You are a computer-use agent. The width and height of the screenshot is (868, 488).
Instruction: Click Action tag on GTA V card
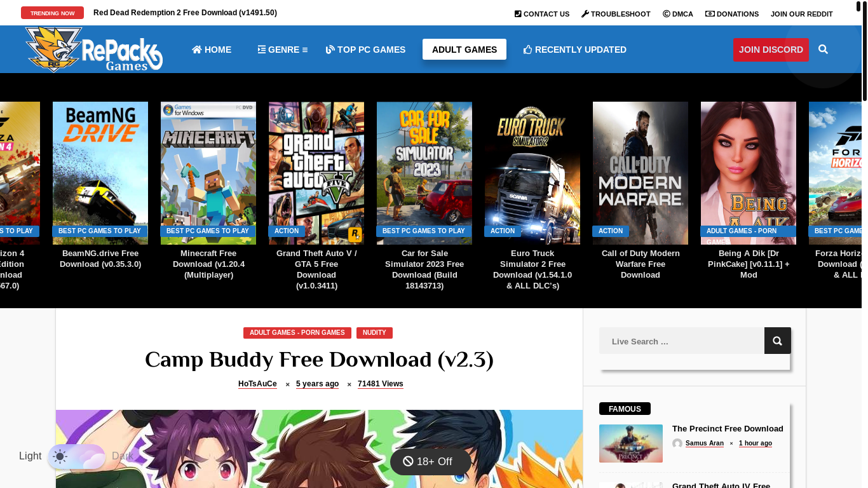(287, 231)
